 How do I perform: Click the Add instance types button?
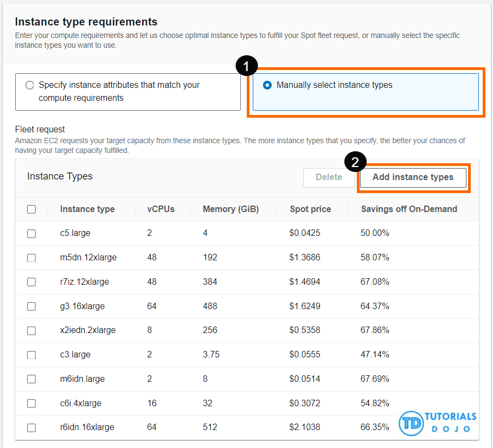(413, 177)
